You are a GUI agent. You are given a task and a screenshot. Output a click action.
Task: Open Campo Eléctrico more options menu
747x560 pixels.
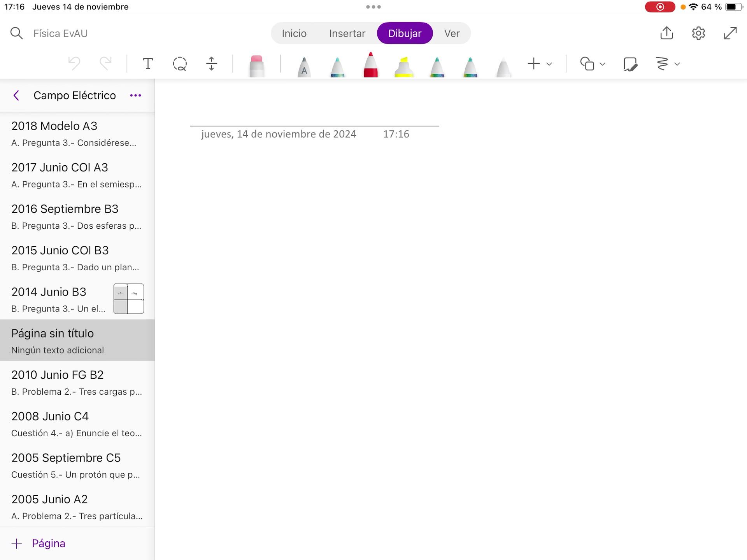(x=135, y=95)
